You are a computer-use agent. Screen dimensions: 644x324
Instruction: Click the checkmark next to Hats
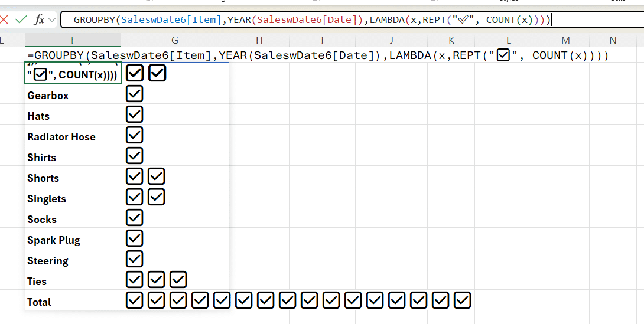(x=135, y=114)
